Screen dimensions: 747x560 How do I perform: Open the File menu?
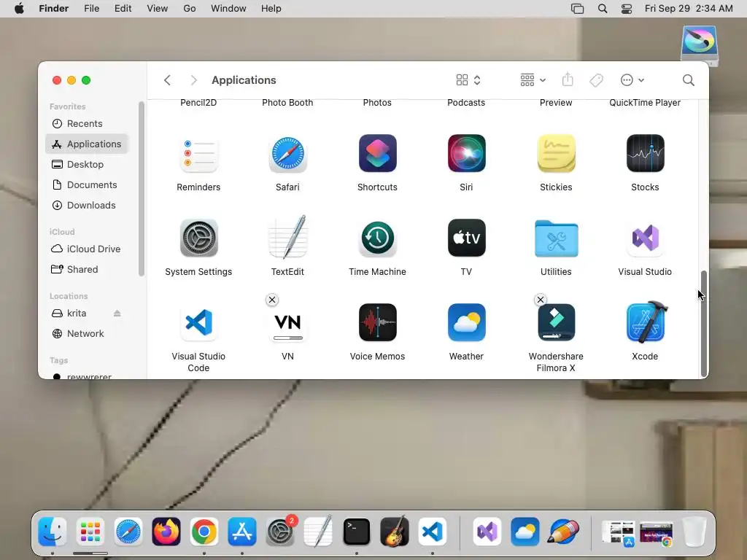[91, 9]
